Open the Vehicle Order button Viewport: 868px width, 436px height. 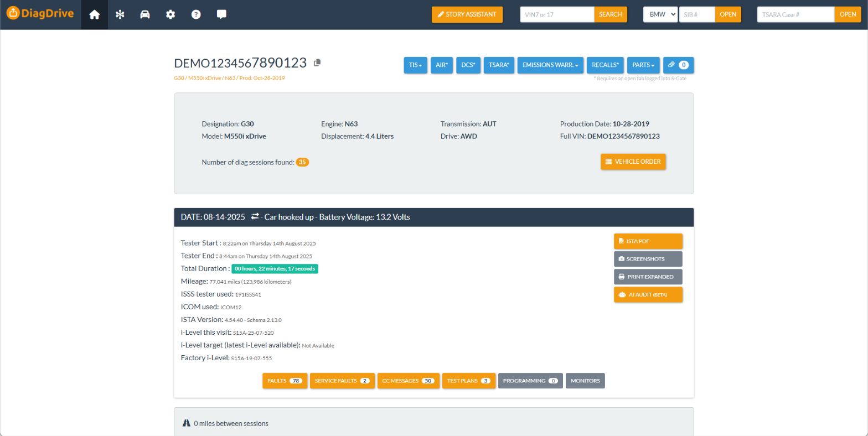[633, 162]
